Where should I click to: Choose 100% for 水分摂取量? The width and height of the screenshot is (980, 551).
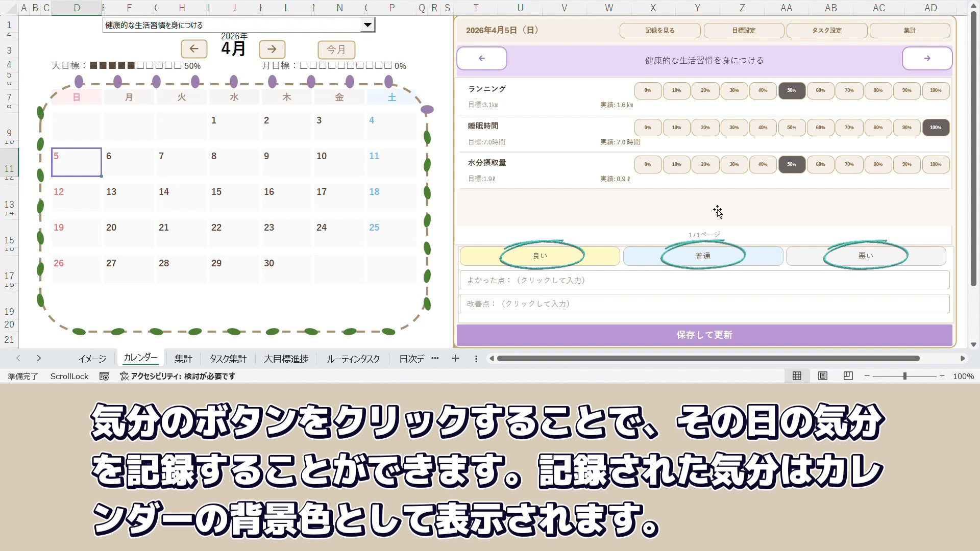pos(935,164)
